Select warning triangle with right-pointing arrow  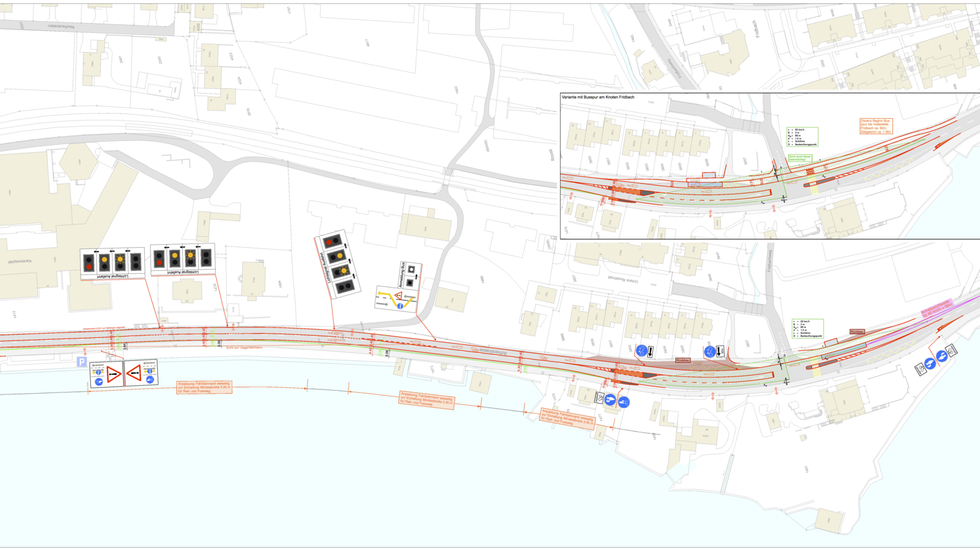click(x=114, y=374)
